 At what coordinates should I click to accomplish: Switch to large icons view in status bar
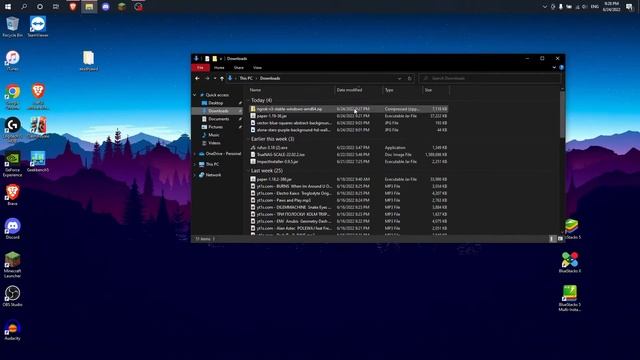tap(560, 239)
